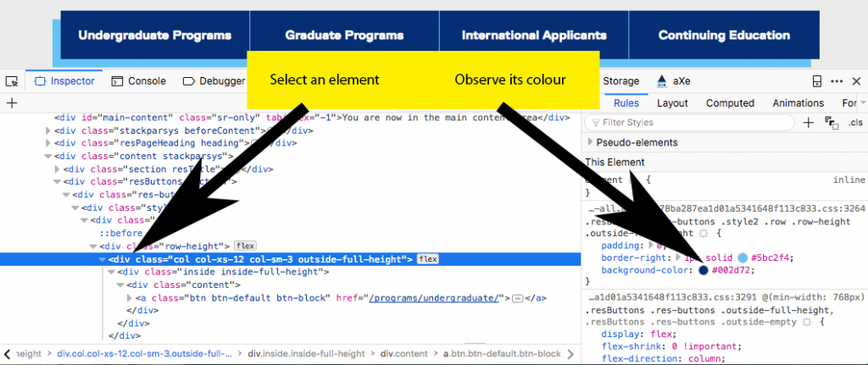Toggle flex badge on row-height div
This screenshot has width=868, height=365.
[244, 246]
